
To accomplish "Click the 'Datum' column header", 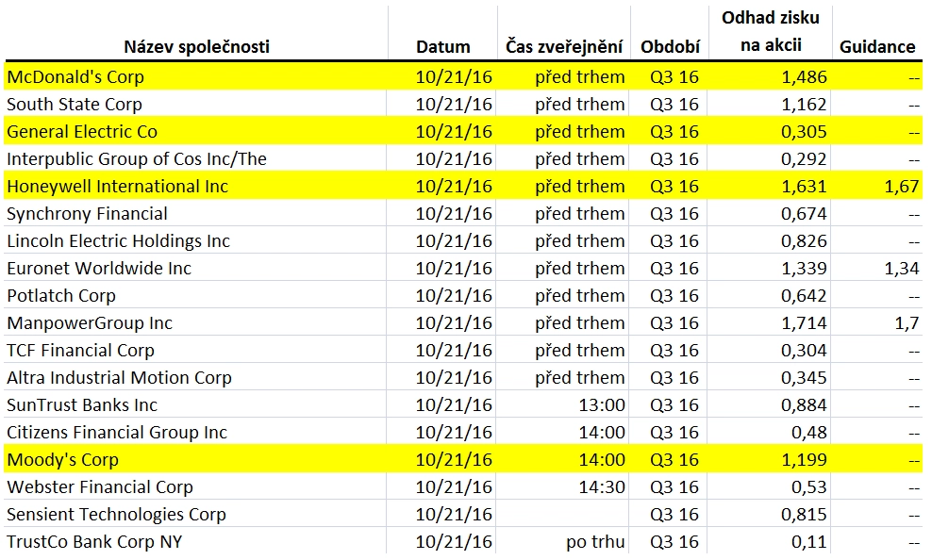I will pyautogui.click(x=442, y=47).
